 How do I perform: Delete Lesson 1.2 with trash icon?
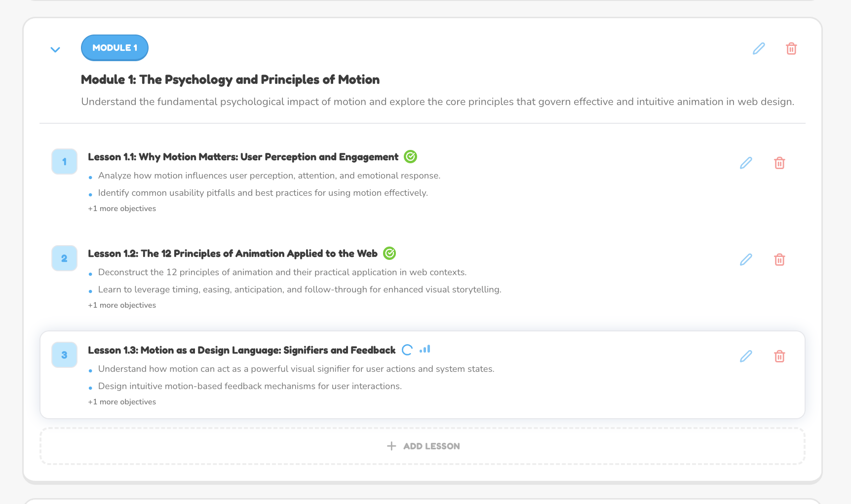779,259
